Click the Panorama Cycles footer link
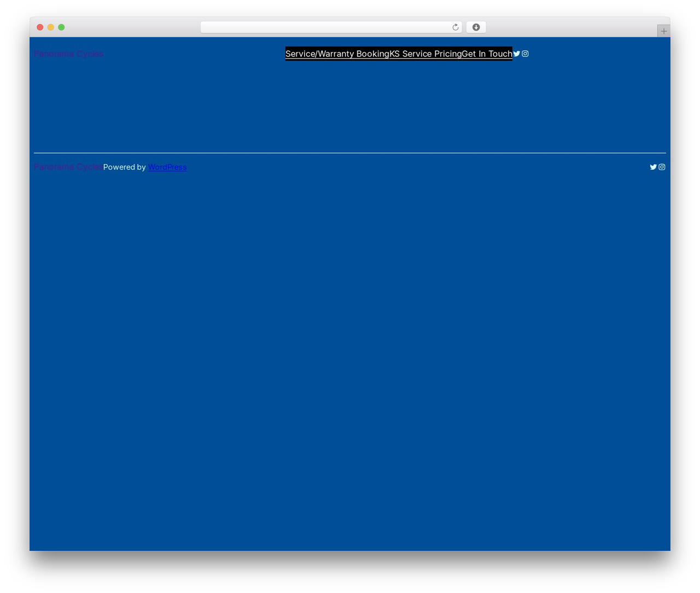The height and width of the screenshot is (593, 700). 67,167
